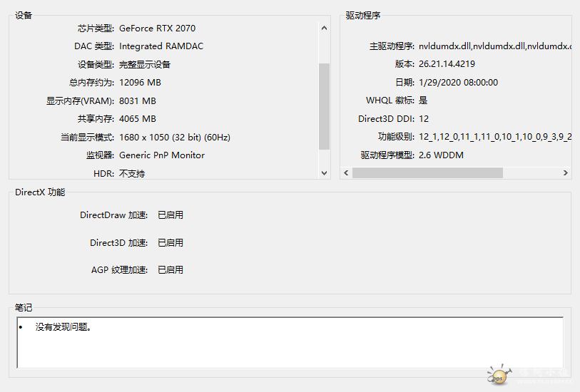580x392 pixels.
Task: Click the AGP 纹理加速 已启用 status
Action: pos(171,270)
